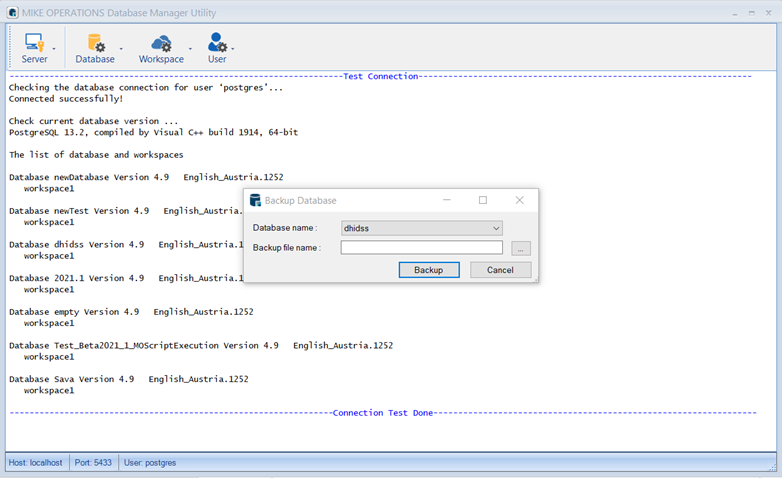The width and height of the screenshot is (782, 478).
Task: Click workspace1 under Database empty
Action: [49, 323]
